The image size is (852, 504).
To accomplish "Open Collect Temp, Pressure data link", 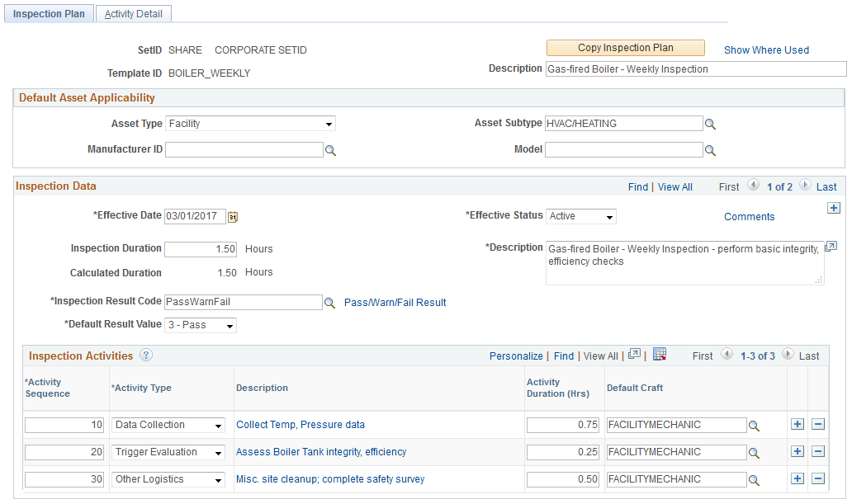I will point(301,425).
